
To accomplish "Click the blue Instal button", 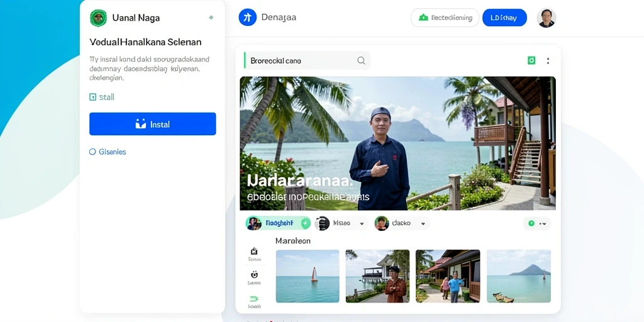I will pyautogui.click(x=152, y=124).
